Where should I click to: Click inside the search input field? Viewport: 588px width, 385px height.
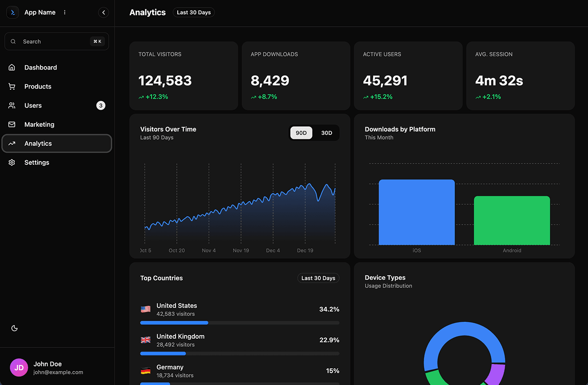52,41
